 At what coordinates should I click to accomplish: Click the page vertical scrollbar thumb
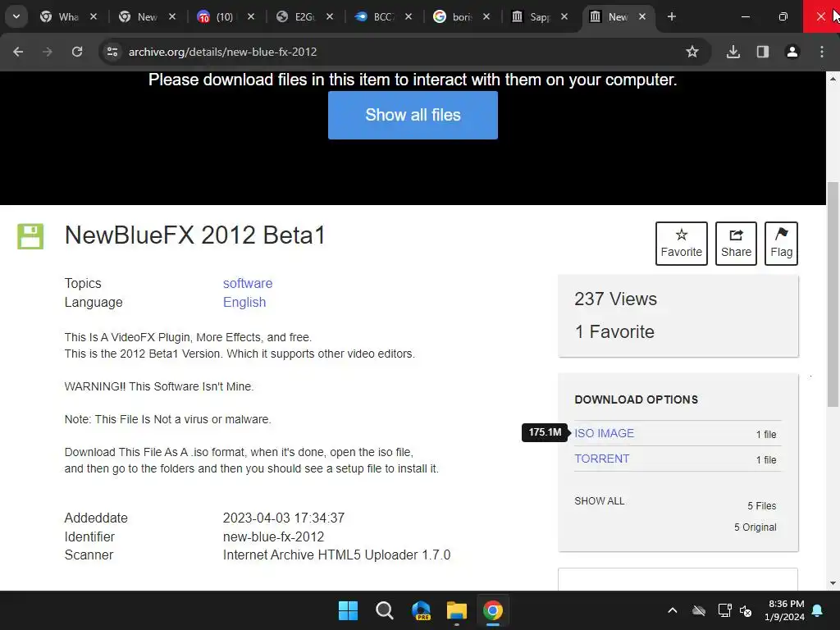(x=833, y=294)
